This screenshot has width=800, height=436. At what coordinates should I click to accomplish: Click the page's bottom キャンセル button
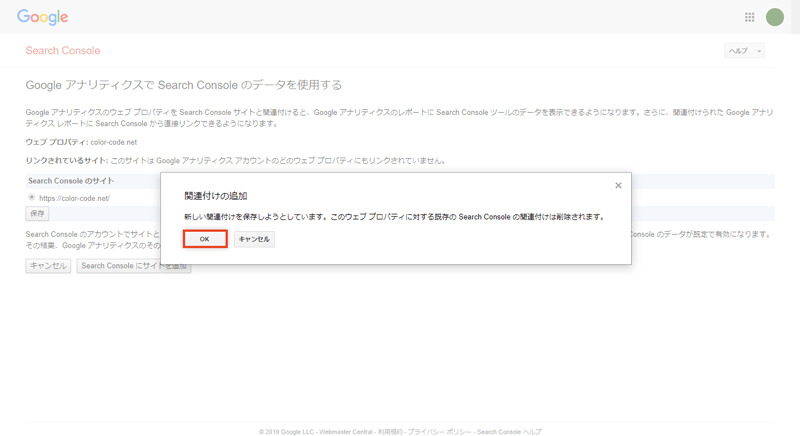tap(48, 266)
